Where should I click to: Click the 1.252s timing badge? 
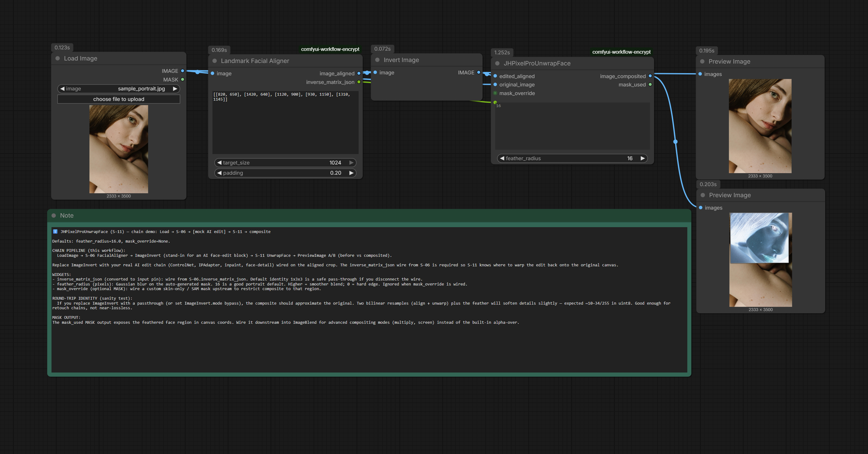click(x=502, y=52)
